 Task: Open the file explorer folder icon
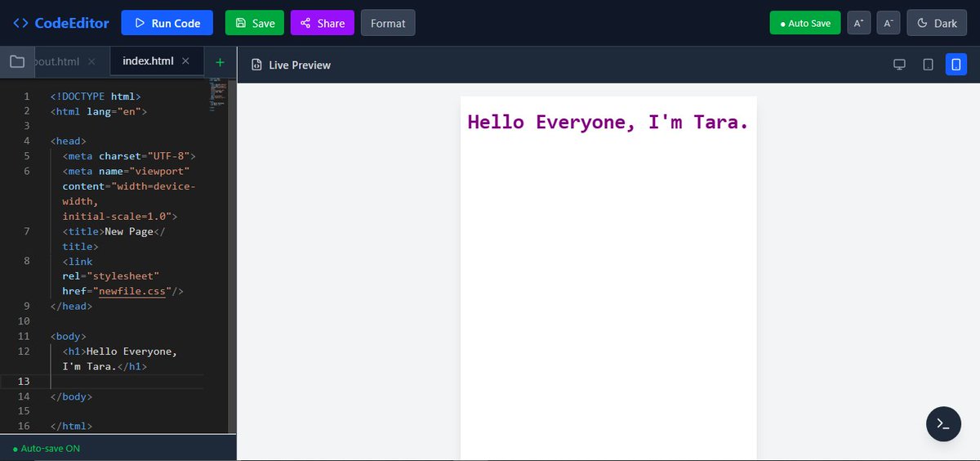[16, 61]
